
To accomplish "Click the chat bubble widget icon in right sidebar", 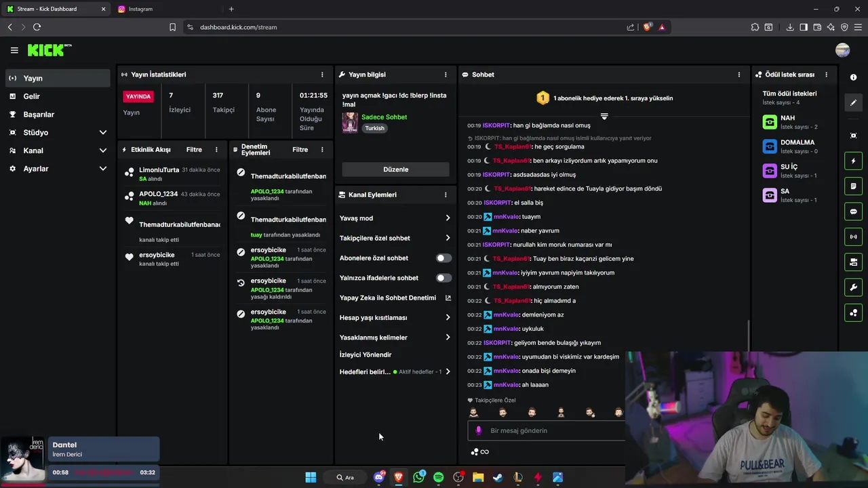I will coord(853,211).
